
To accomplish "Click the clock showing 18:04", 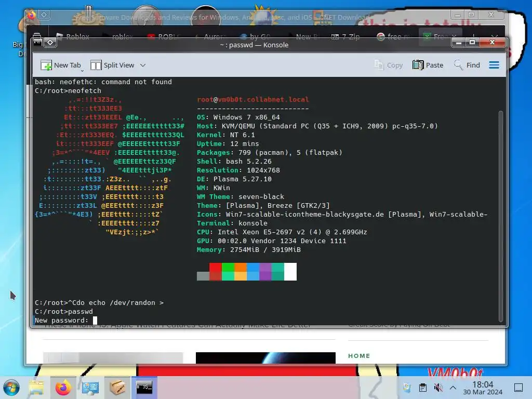I will tap(483, 388).
